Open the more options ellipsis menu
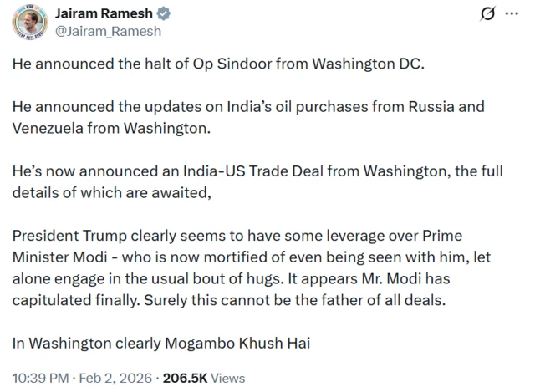The image size is (535, 392). coord(512,14)
